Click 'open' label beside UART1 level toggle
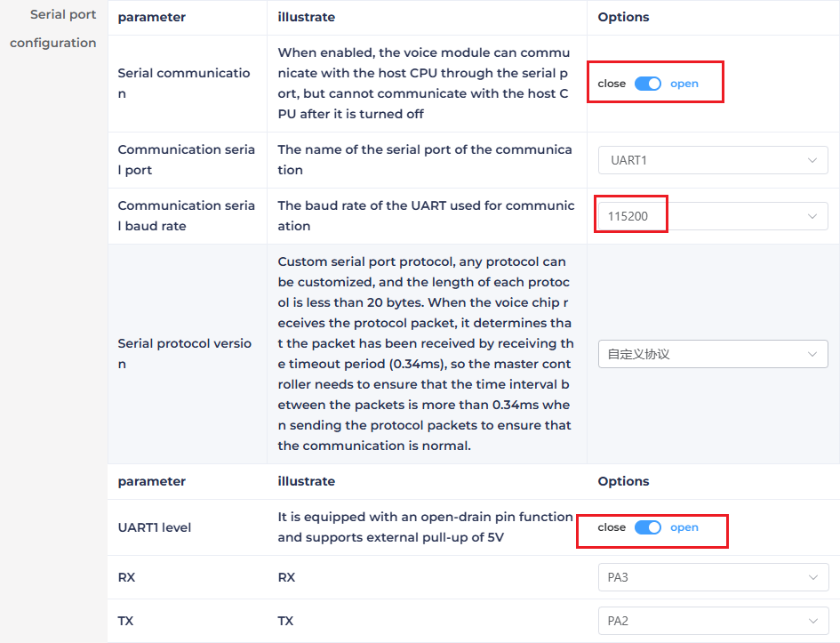 click(x=684, y=527)
